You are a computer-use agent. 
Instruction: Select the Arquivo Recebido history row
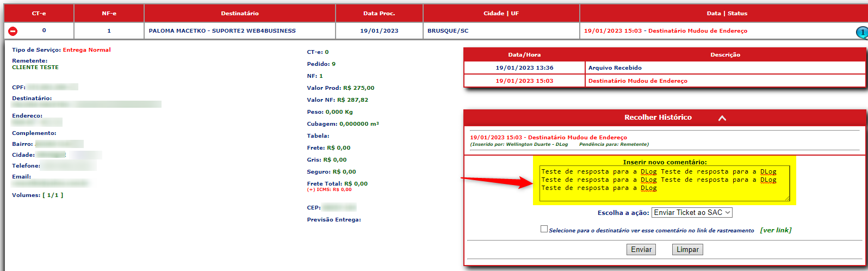[x=664, y=68]
